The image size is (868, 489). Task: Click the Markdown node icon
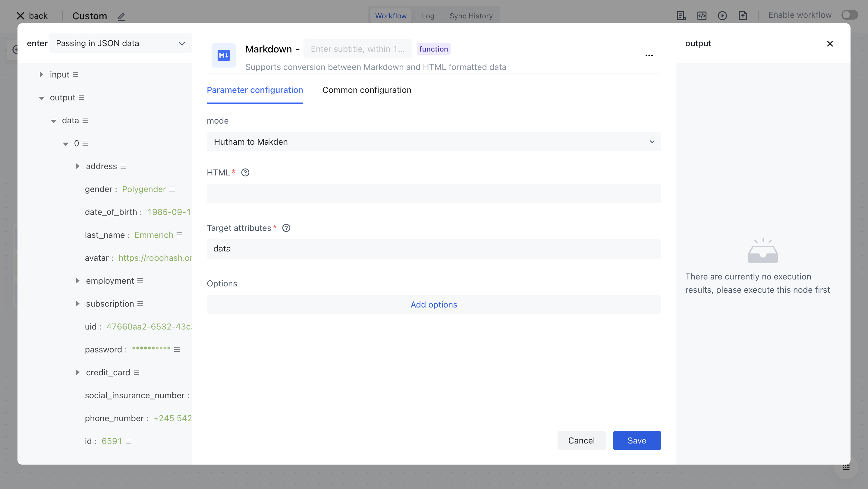coord(223,55)
